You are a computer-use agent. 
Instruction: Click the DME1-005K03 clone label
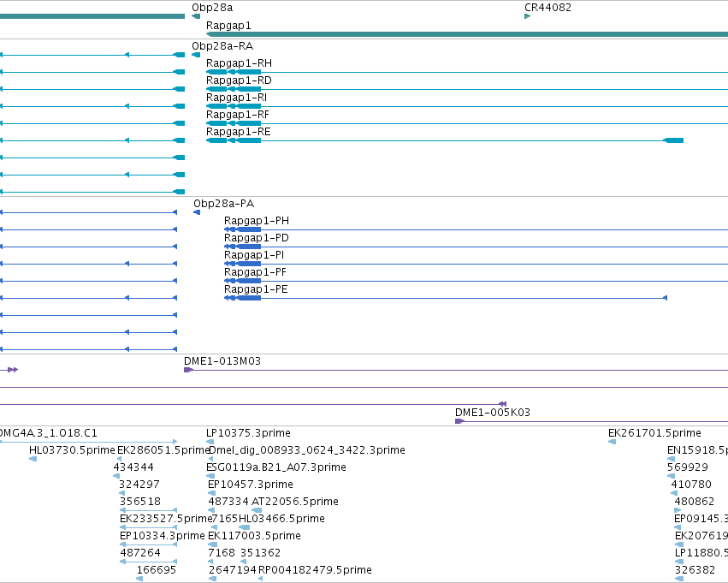click(x=493, y=413)
